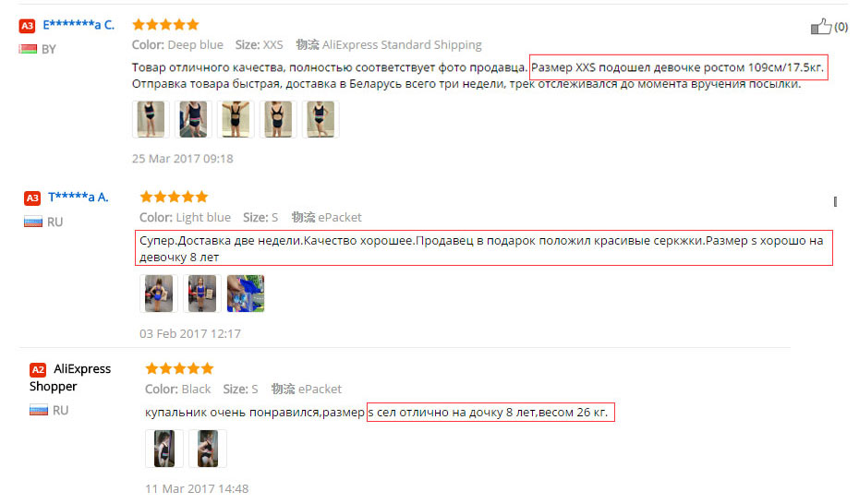Click the Russia flag under AliExpress Shopper
The height and width of the screenshot is (504, 859).
[39, 410]
